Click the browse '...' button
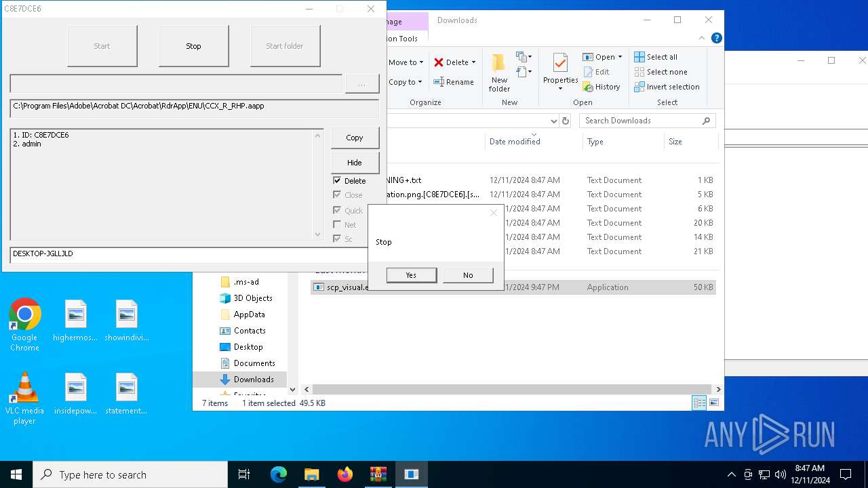The height and width of the screenshot is (488, 868). click(x=362, y=83)
